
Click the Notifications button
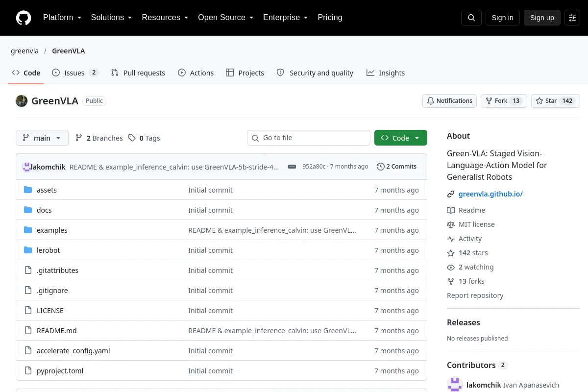(x=450, y=101)
